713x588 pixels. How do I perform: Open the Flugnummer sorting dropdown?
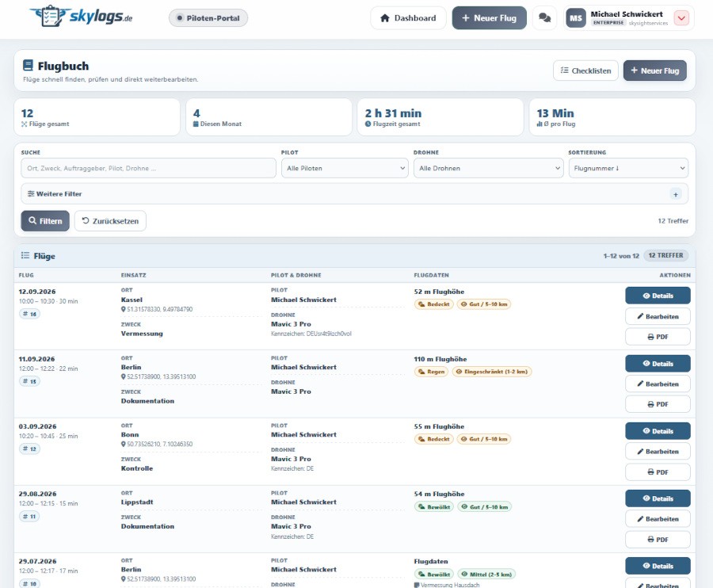pos(628,168)
